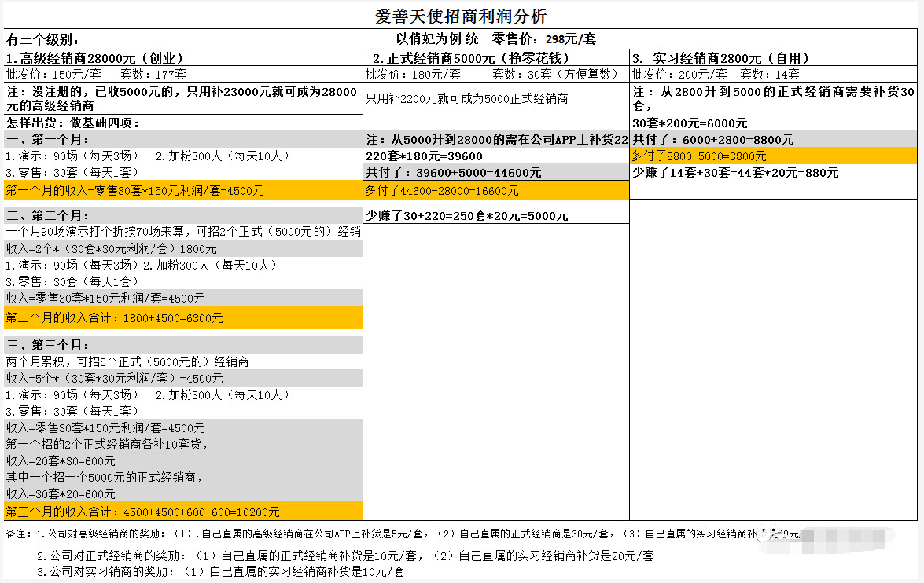
Task: Click the 统一零售价 298元/套 heading
Action: 495,39
